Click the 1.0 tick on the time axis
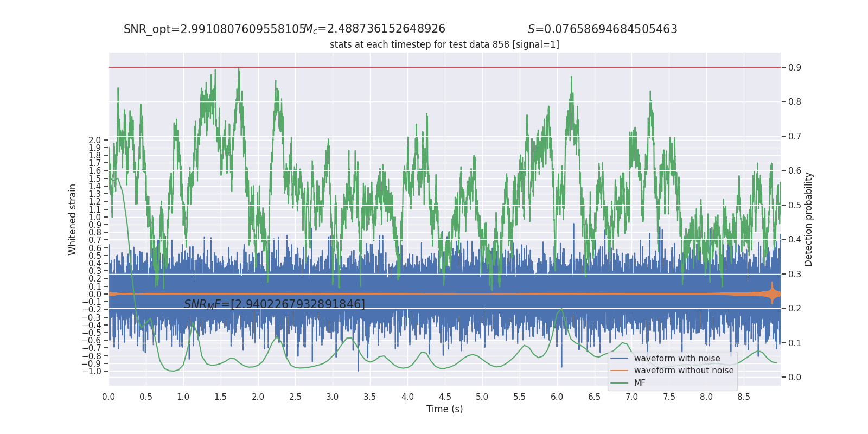Image resolution: width=868 pixels, height=434 pixels. pos(183,397)
